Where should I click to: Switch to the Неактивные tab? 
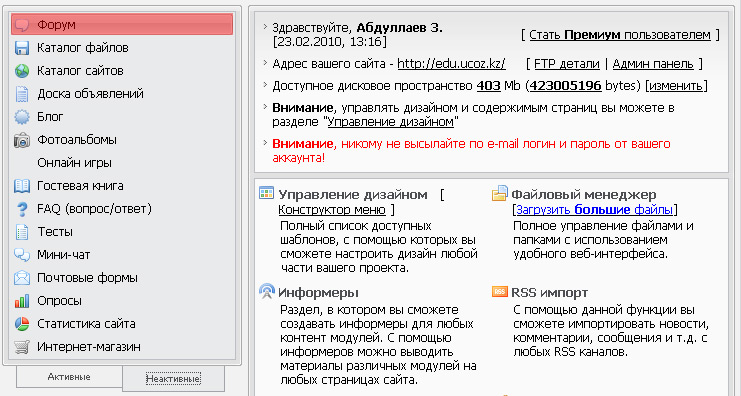point(173,379)
